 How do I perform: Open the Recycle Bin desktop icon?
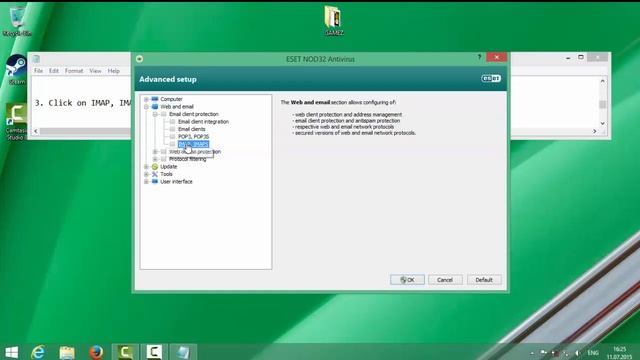pyautogui.click(x=17, y=20)
